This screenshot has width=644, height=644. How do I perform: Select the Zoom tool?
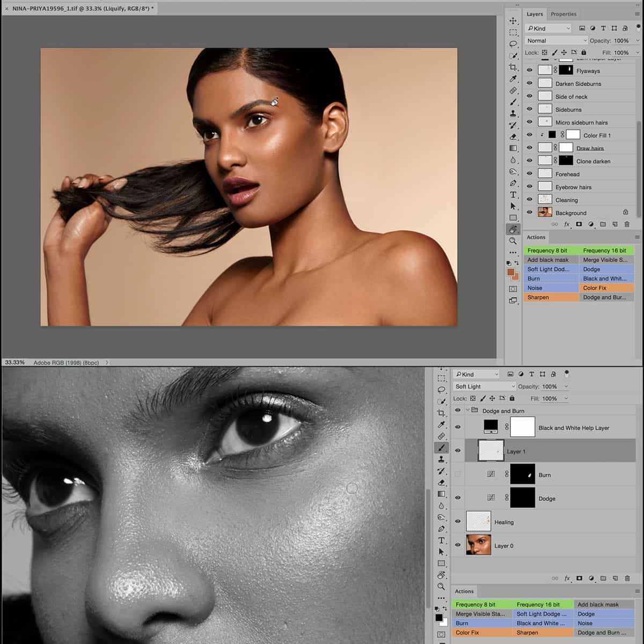[514, 241]
